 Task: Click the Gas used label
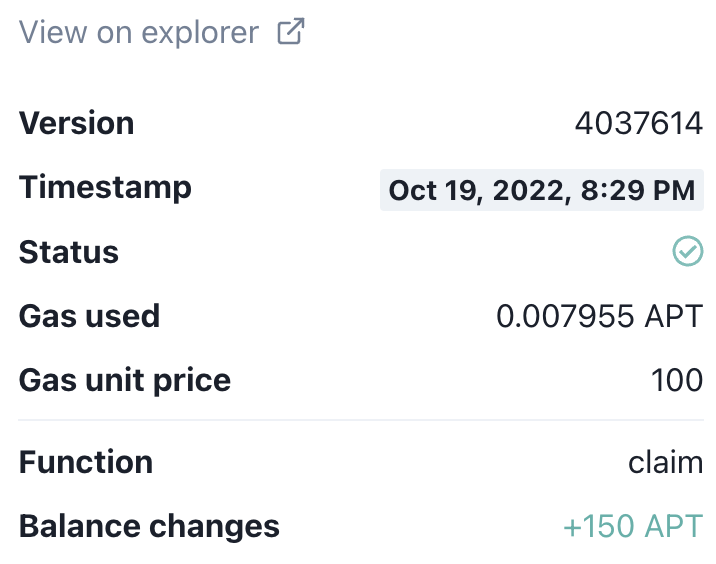tap(89, 316)
